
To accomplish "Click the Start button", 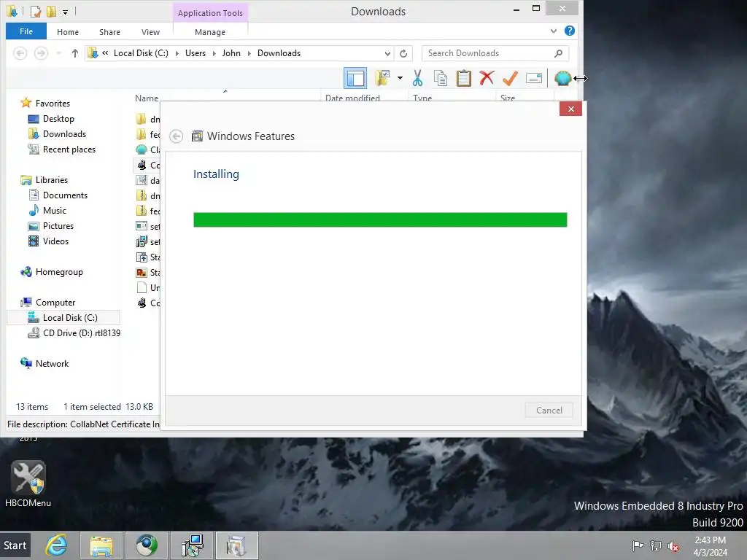I will tap(15, 545).
